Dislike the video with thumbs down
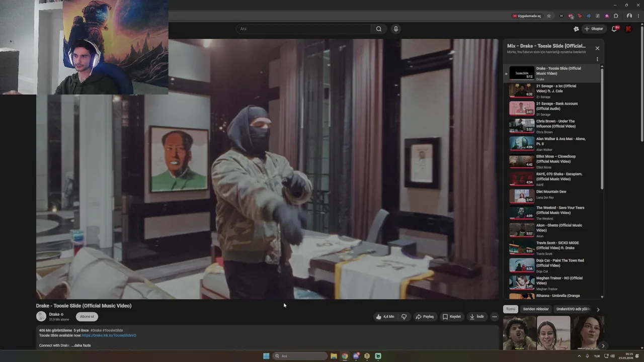Viewport: 644px width, 362px height. pos(404,317)
